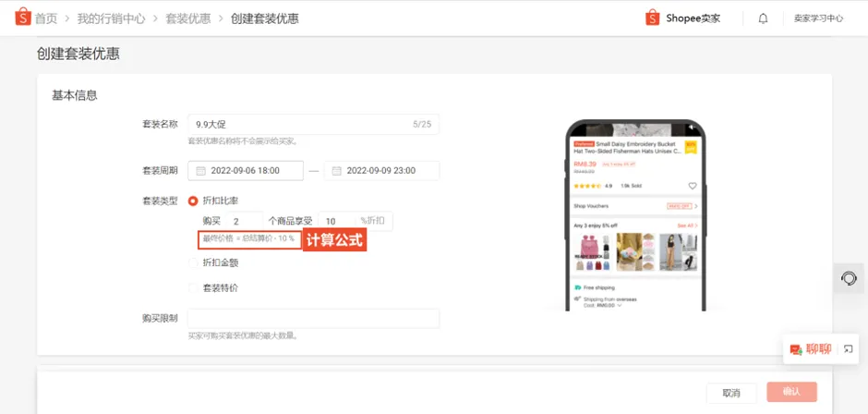Open the 聊聊 chat button
868x414 pixels.
tap(811, 349)
